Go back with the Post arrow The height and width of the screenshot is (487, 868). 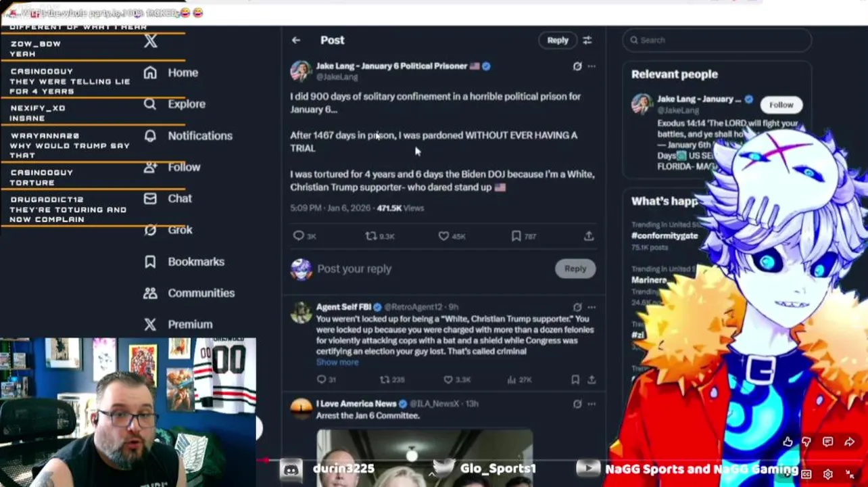tap(296, 40)
